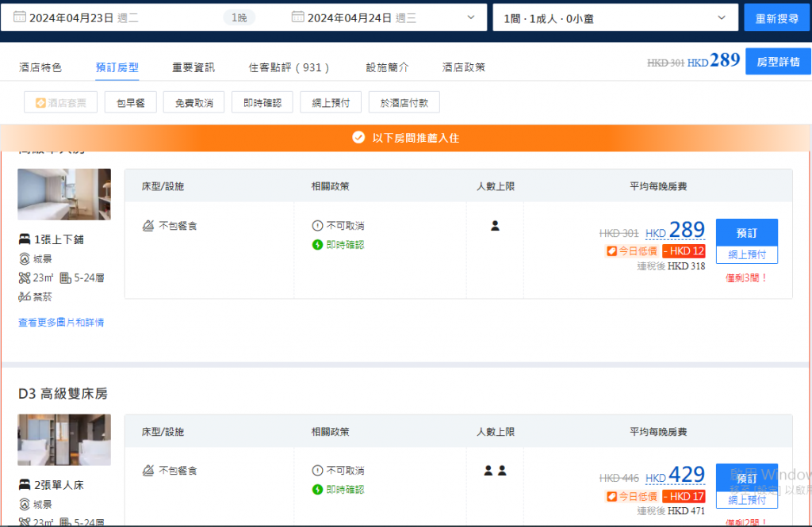Click the D3 高級雙床房 room title
This screenshot has height=527, width=812.
63,393
